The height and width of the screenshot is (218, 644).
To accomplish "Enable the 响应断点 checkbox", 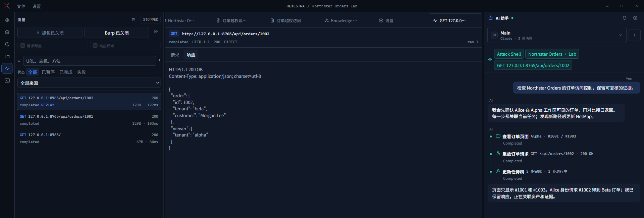I will click(95, 46).
